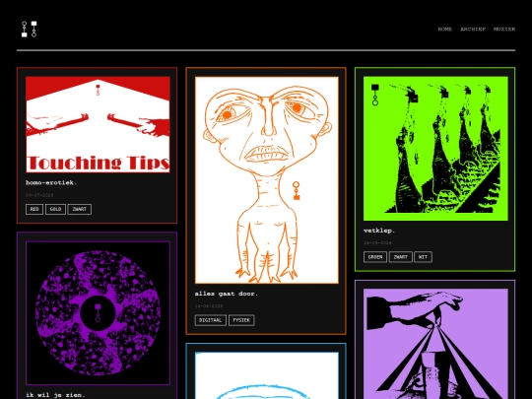View the green hanging carcasses artwork
The height and width of the screenshot is (399, 532).
coord(435,149)
